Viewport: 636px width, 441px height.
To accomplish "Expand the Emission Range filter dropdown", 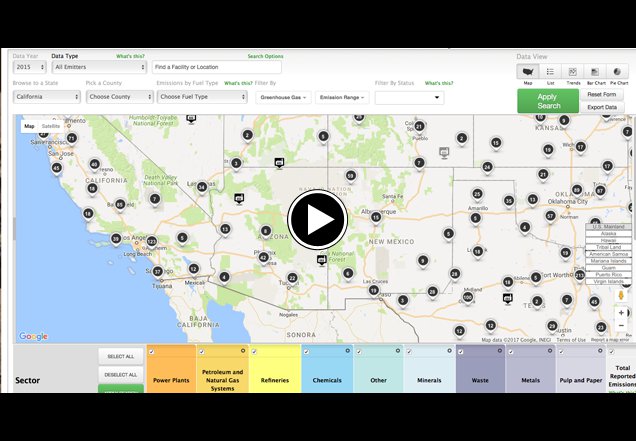I will click(x=342, y=97).
